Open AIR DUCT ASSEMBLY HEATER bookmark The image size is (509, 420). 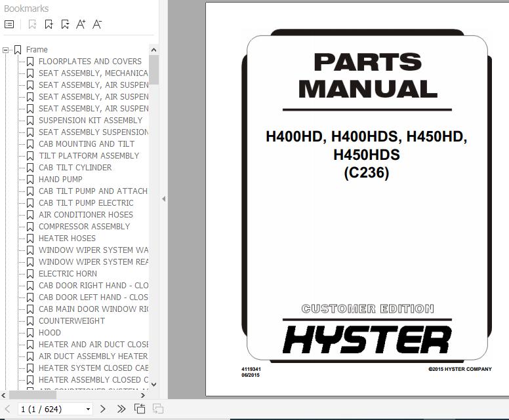click(93, 356)
